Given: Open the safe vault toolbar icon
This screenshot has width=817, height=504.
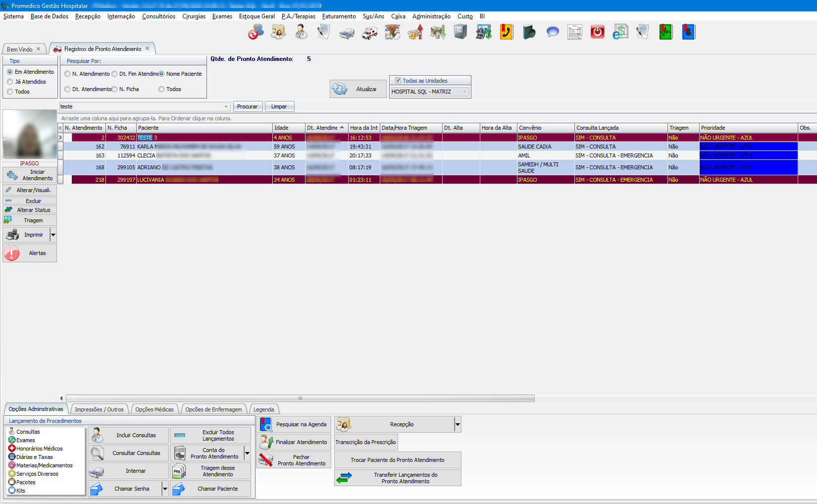Looking at the screenshot, I should coord(460,32).
